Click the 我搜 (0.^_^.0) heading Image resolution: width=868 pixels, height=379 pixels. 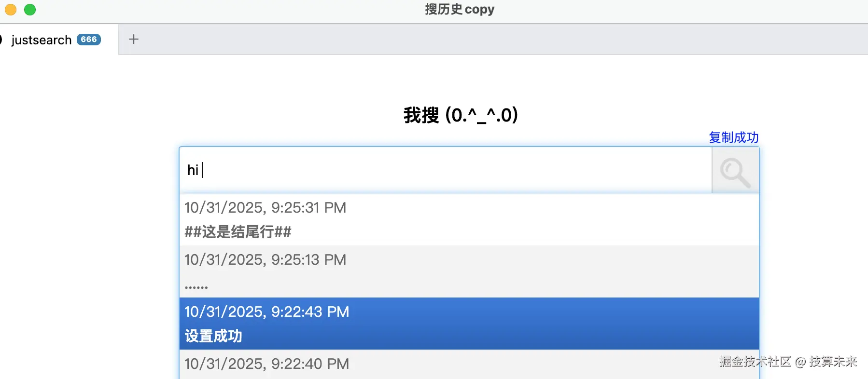(460, 115)
